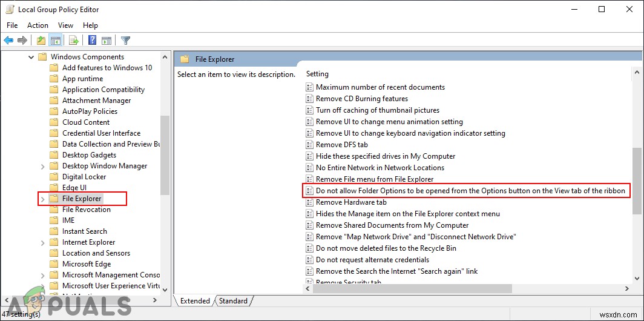Select Hide these specified drives in My Computer
This screenshot has height=321, width=644.
(386, 156)
